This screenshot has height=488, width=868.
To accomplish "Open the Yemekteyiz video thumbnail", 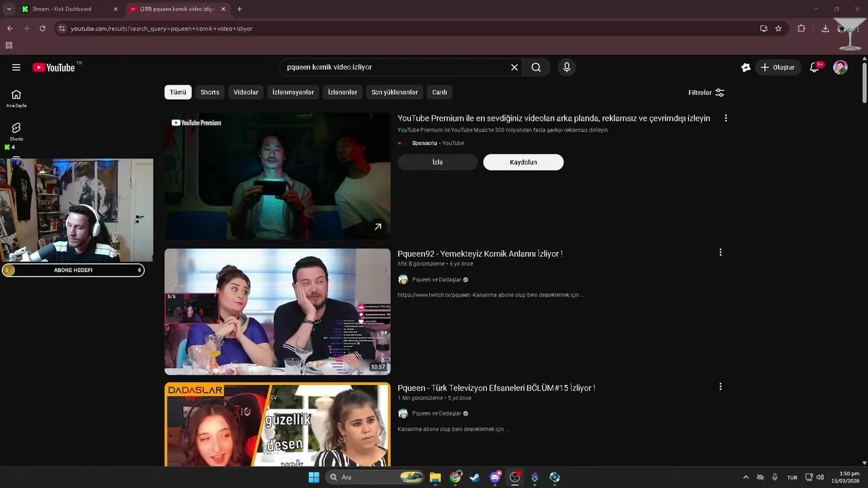I will [277, 311].
